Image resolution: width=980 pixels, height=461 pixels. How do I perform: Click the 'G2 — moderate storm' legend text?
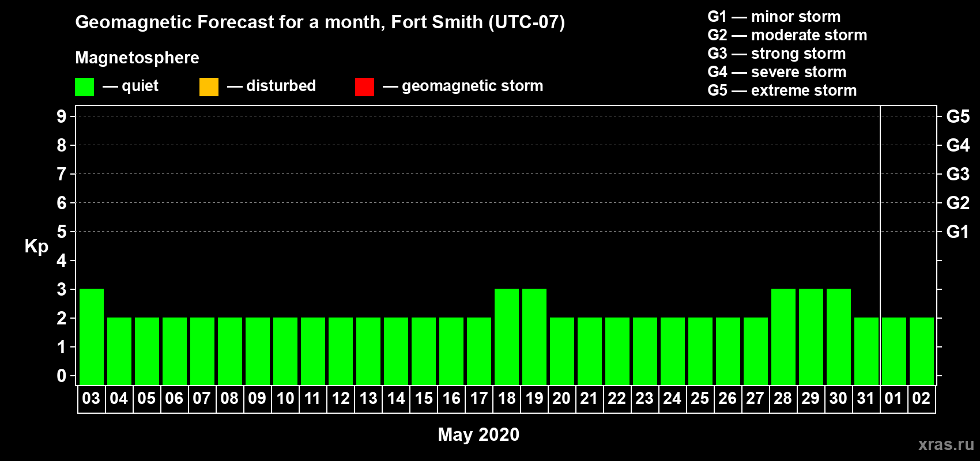point(787,35)
